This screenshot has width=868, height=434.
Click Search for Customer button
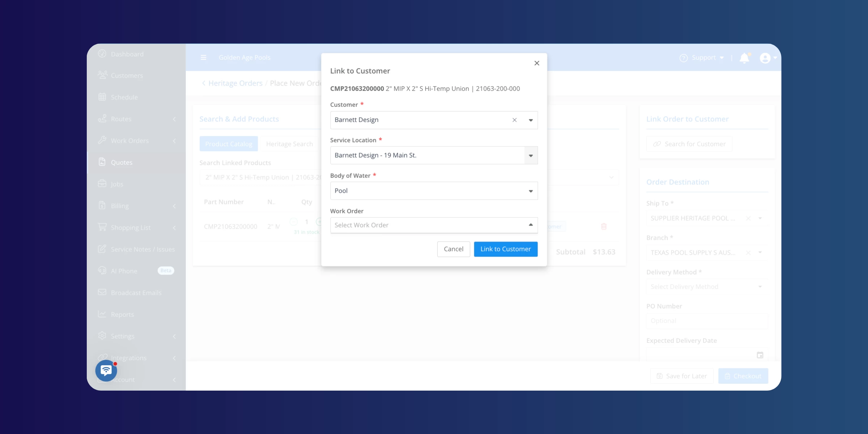tap(689, 144)
